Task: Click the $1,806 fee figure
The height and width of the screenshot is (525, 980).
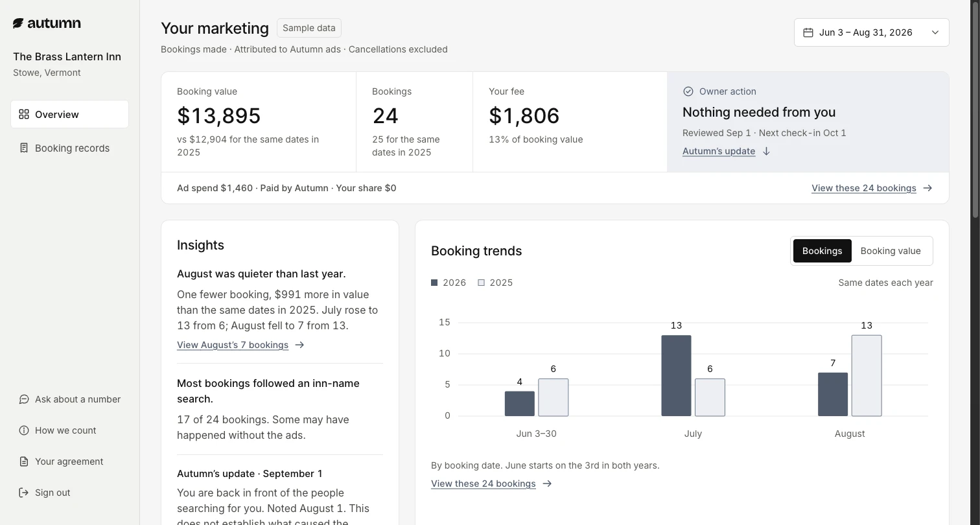Action: (524, 115)
